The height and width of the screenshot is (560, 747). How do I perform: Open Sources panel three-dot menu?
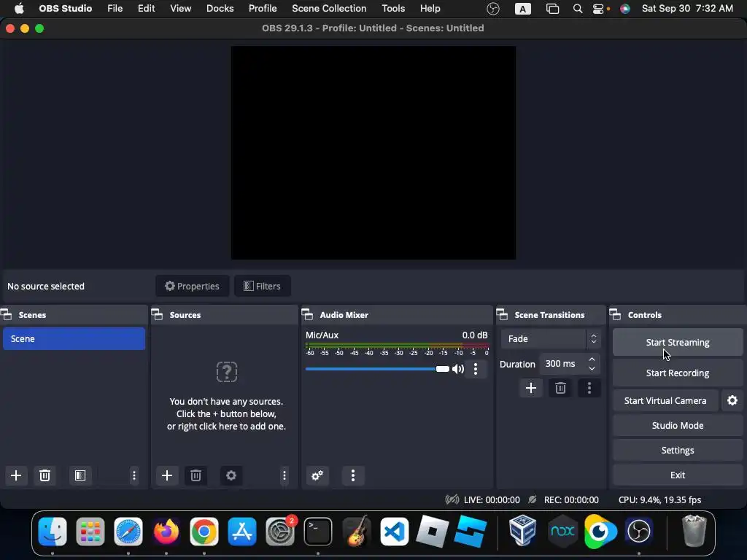coord(285,475)
